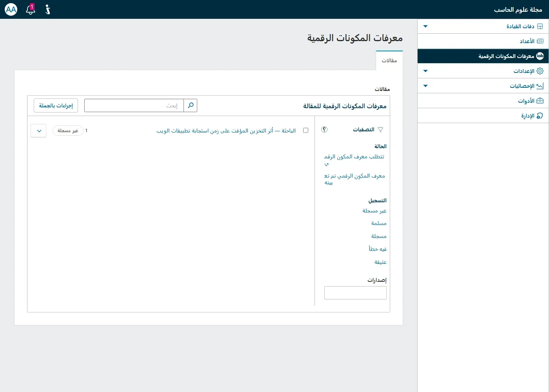Viewport: 549px width, 392px height.
Task: Click the إصدارات issues input field
Action: tap(355, 293)
